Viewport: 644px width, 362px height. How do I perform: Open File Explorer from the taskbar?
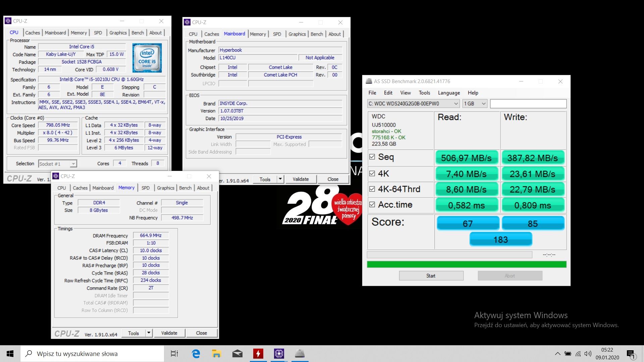point(216,354)
